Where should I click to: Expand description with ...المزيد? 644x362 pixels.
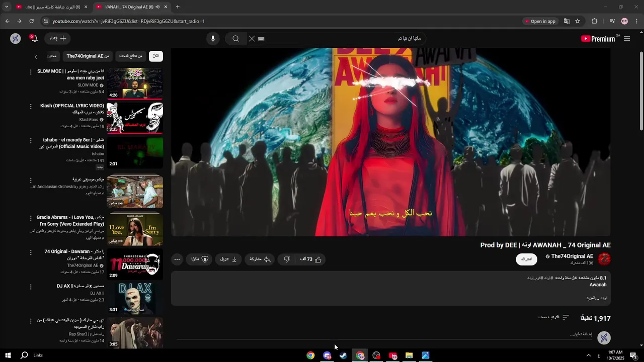pos(593,298)
